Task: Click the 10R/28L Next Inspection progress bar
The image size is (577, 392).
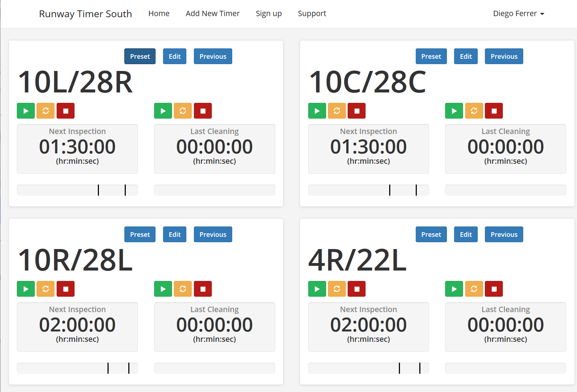Action: [x=77, y=368]
